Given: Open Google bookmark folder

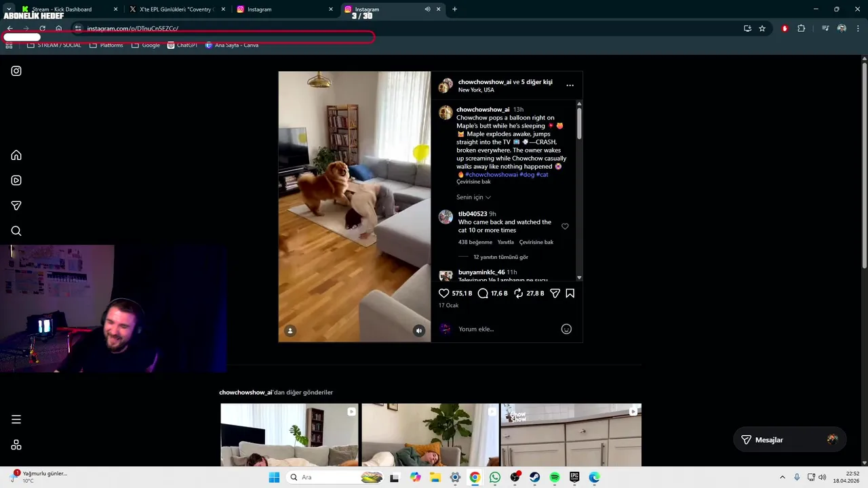Looking at the screenshot, I should pyautogui.click(x=145, y=45).
